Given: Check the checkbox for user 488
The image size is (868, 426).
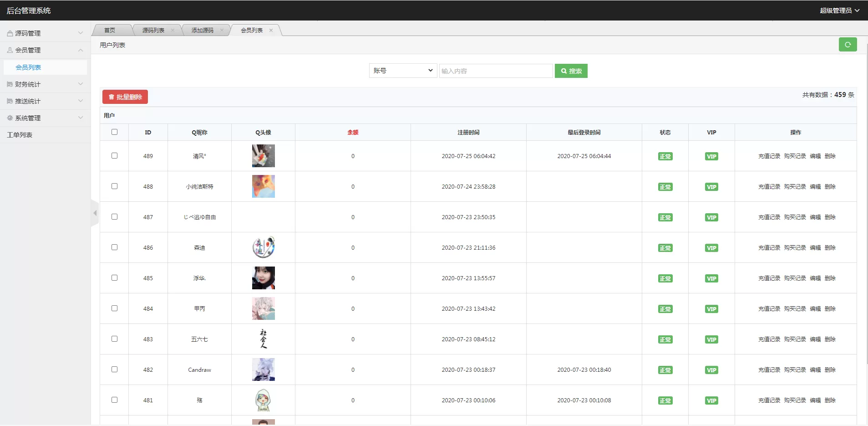Looking at the screenshot, I should (x=114, y=186).
